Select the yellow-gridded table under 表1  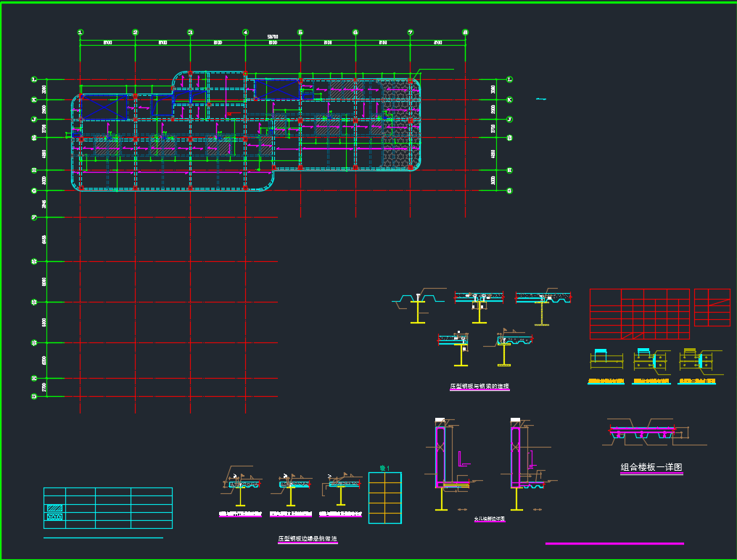(x=385, y=498)
